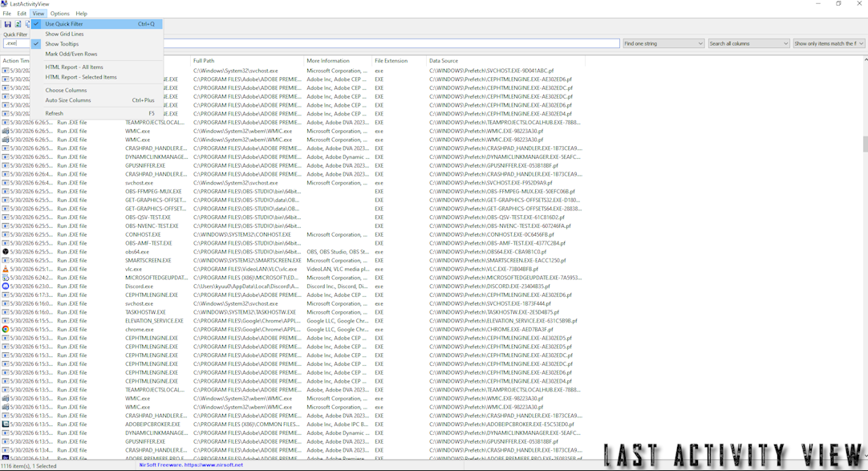Screen dimensions: 868x471
Task: Click the 'VideoLAN, VLC media pl...' cell
Action: click(338, 269)
